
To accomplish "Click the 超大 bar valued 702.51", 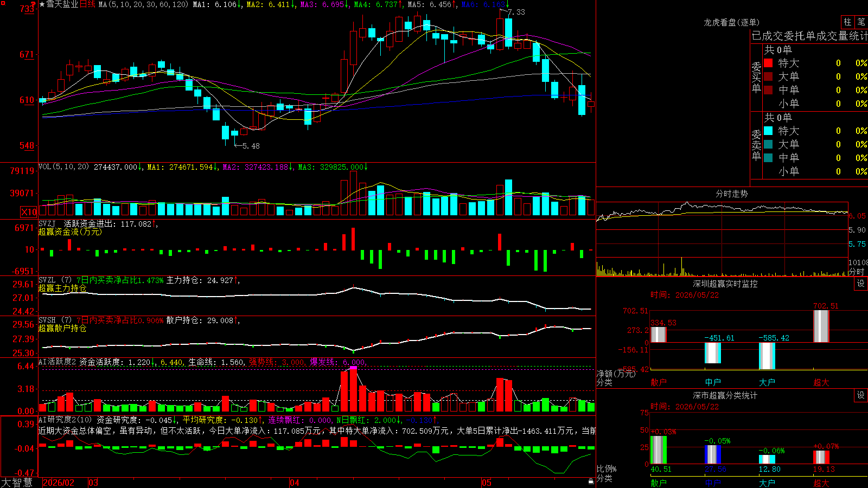I will 821,326.
